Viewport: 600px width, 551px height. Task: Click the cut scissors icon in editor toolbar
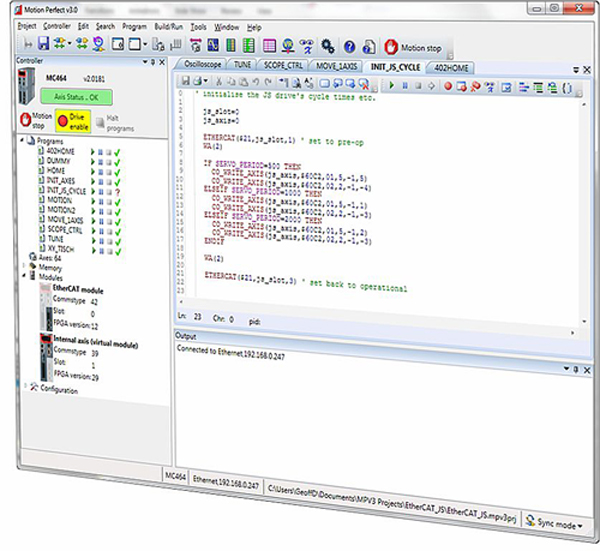pyautogui.click(x=219, y=83)
